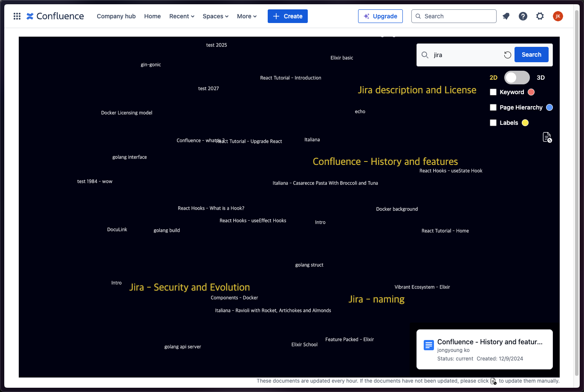Click the Docker Licensing model node
This screenshot has height=392, width=584.
tap(127, 112)
